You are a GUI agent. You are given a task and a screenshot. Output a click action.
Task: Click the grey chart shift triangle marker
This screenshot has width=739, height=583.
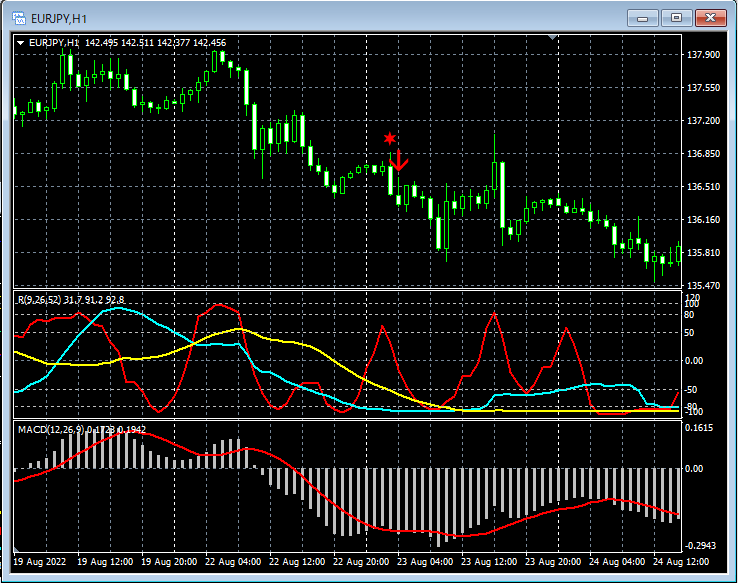point(554,38)
